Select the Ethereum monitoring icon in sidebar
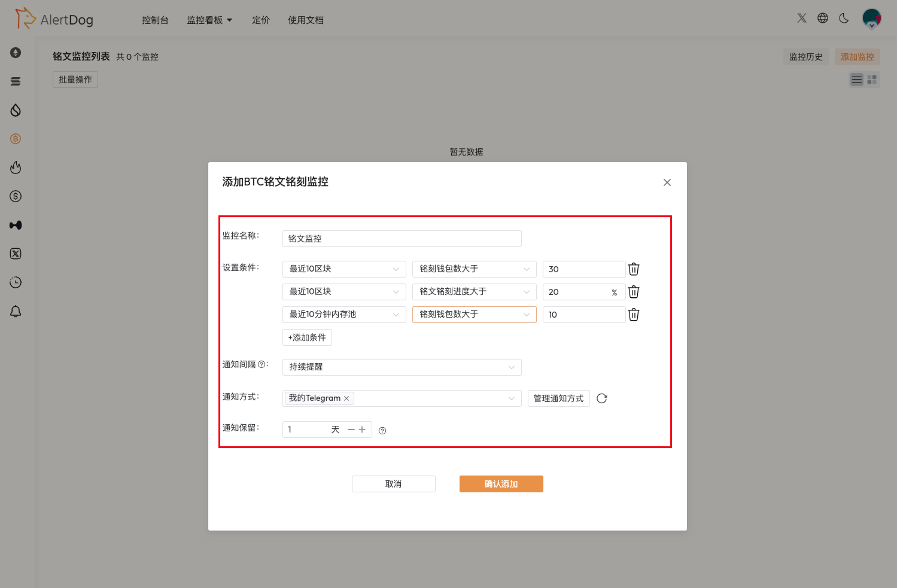 16,53
